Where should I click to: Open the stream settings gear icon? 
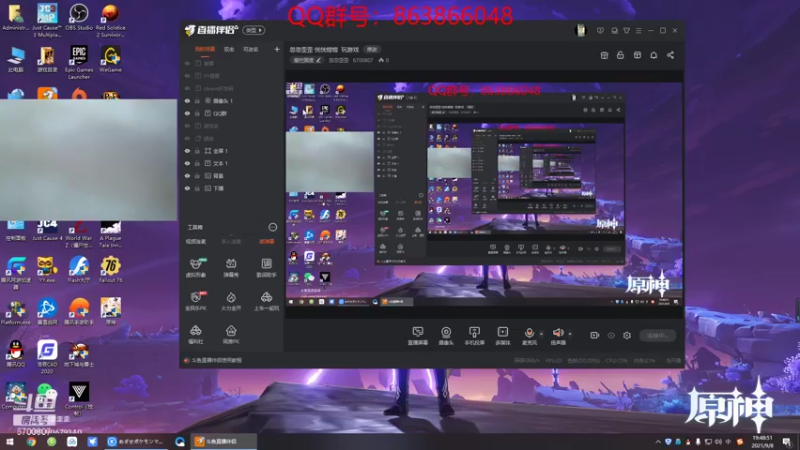coord(627,335)
